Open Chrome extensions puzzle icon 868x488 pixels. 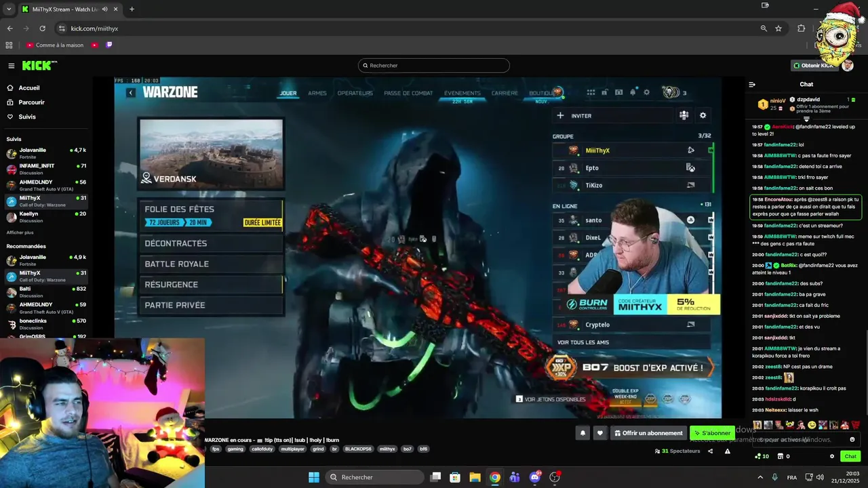pyautogui.click(x=801, y=28)
